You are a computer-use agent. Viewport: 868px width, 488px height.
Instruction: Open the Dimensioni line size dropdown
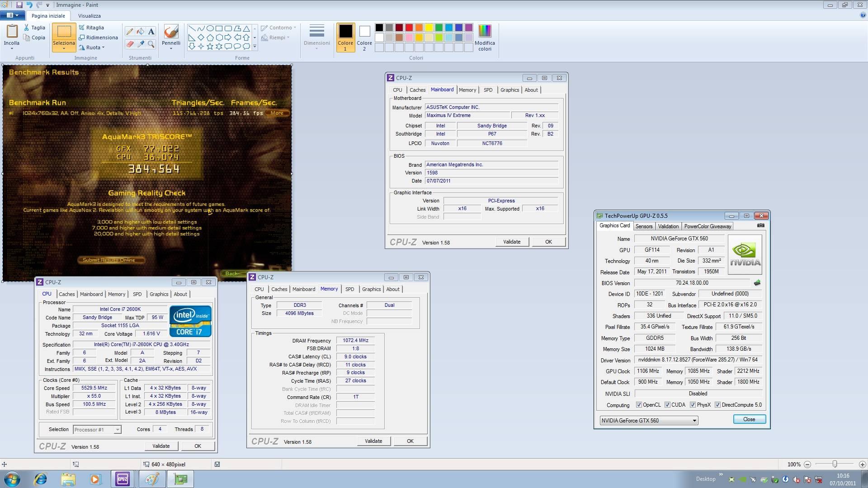pos(316,38)
